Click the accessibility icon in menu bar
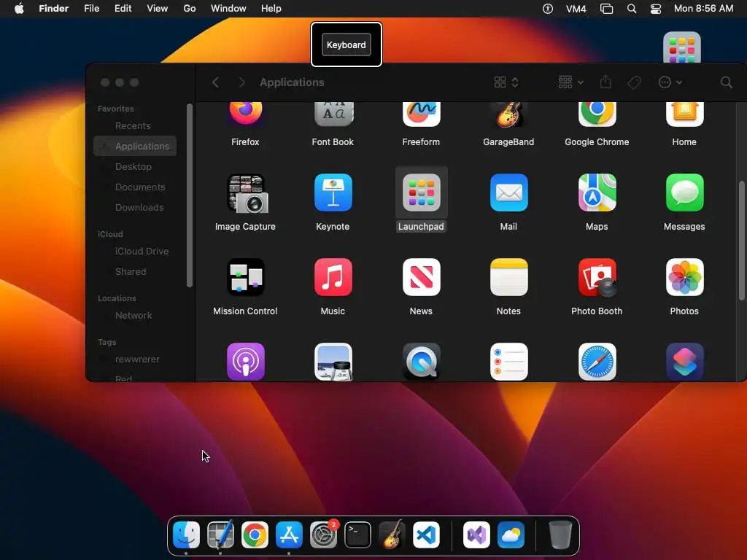This screenshot has width=747, height=560. [x=548, y=9]
